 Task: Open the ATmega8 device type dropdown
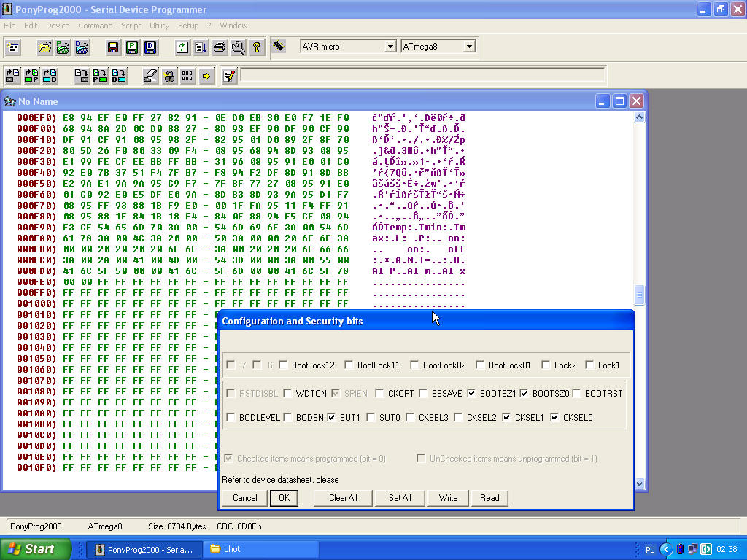coord(469,46)
